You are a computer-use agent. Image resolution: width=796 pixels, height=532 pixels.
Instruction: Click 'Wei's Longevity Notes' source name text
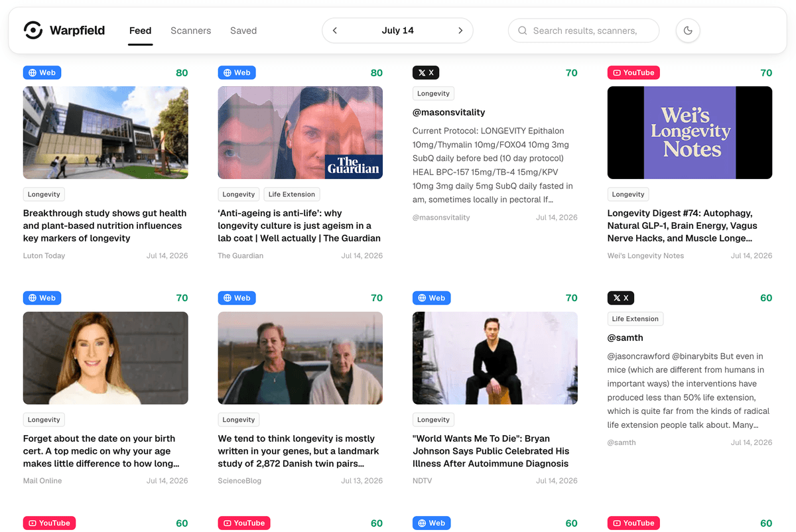[x=645, y=256]
